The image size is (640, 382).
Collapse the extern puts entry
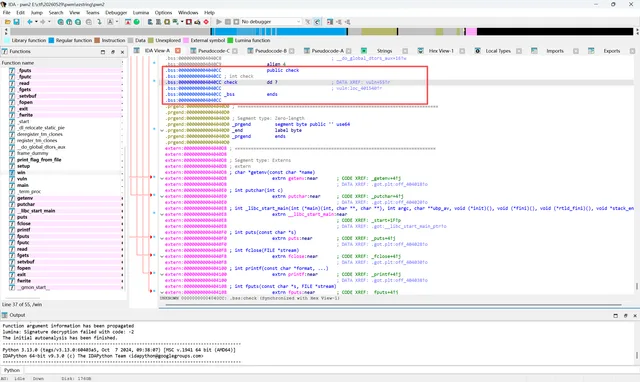(162, 238)
